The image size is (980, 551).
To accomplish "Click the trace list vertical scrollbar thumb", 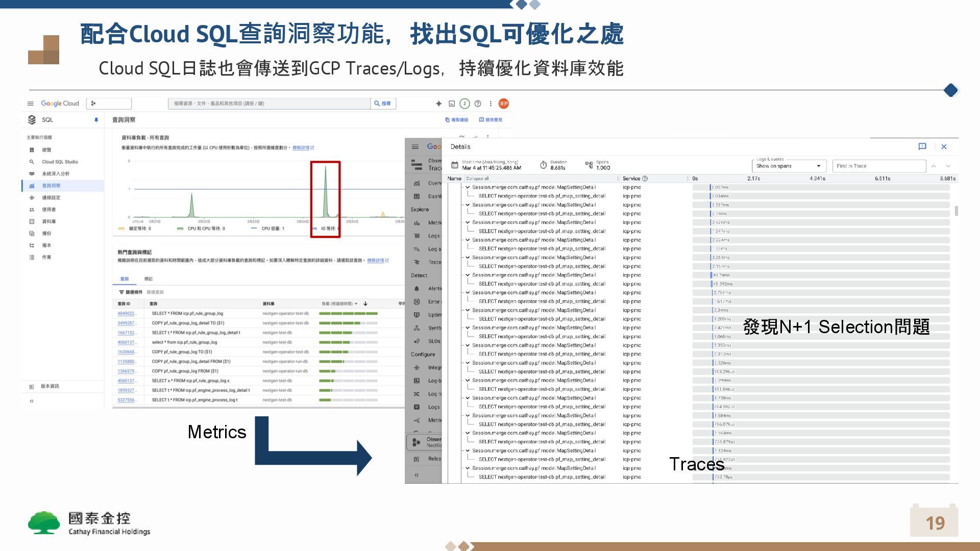I will 956,211.
